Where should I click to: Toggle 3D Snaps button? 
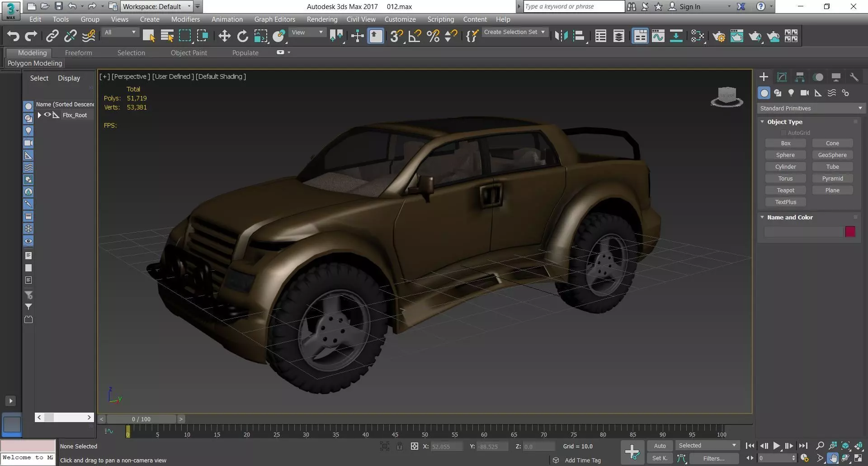pos(396,36)
